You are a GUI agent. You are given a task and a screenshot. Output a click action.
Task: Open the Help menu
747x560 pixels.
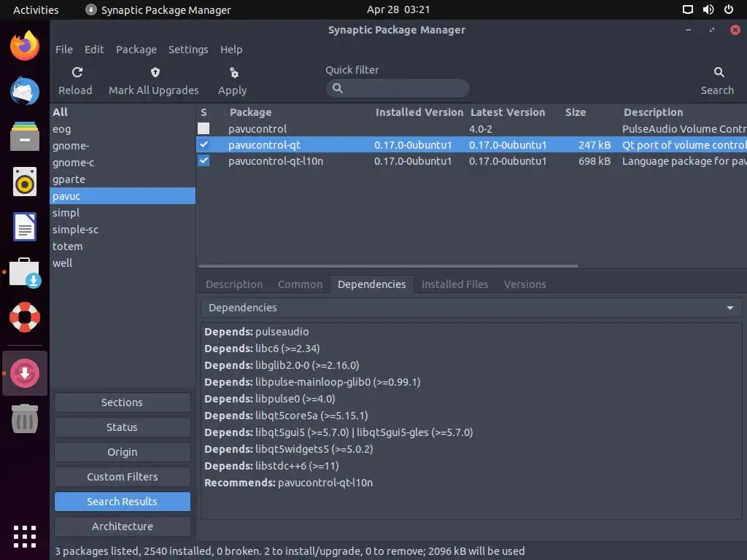coord(231,50)
